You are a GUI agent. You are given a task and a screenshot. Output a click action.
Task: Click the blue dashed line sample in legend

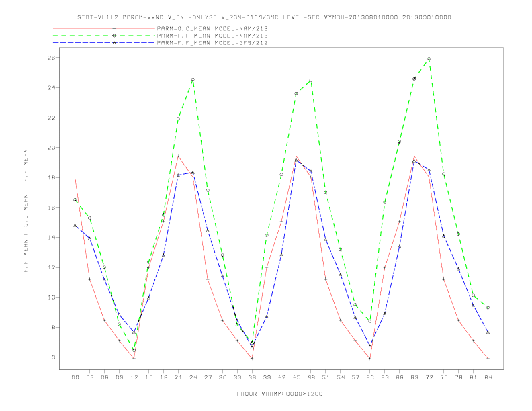point(104,43)
